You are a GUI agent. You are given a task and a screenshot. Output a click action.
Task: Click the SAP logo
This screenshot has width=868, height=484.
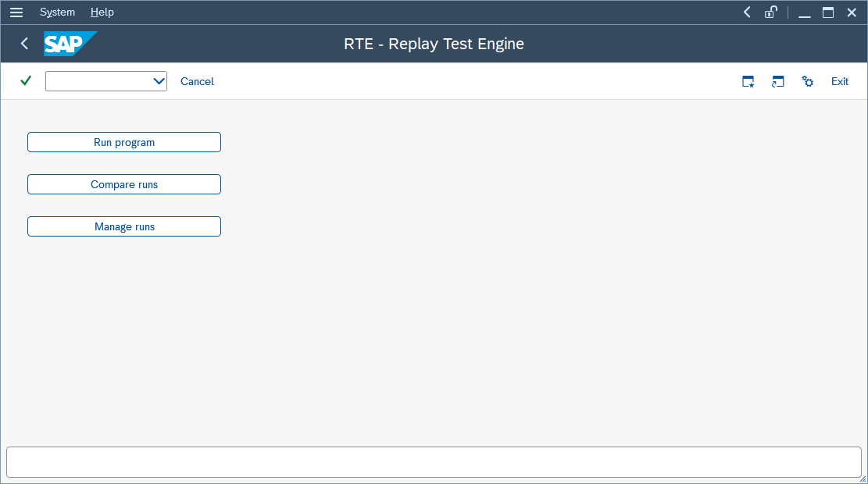click(70, 44)
